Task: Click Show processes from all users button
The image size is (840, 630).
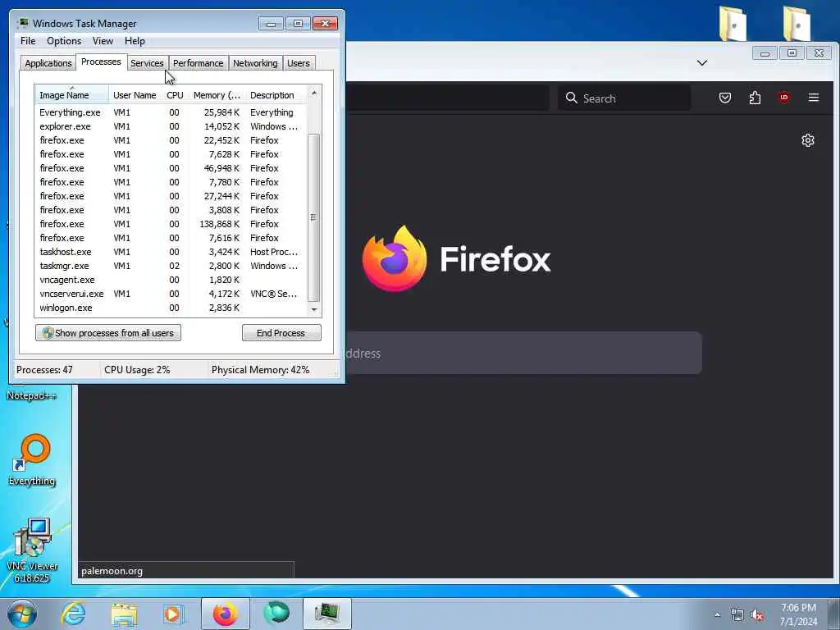Action: 108,333
